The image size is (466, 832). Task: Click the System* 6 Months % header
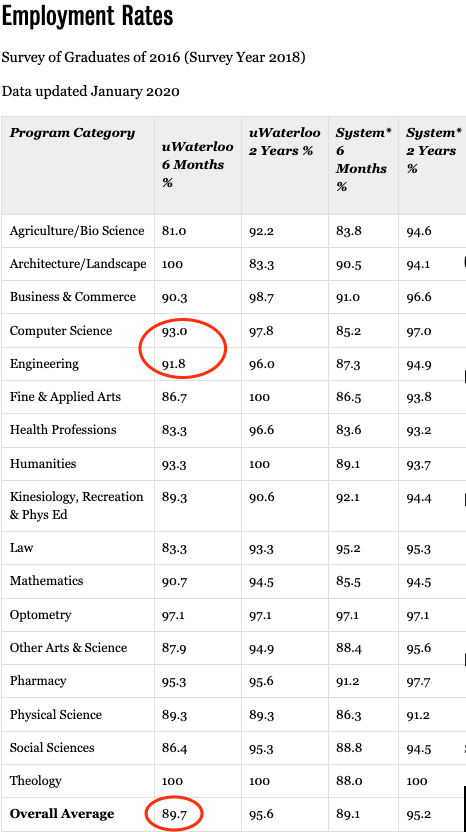(x=364, y=159)
